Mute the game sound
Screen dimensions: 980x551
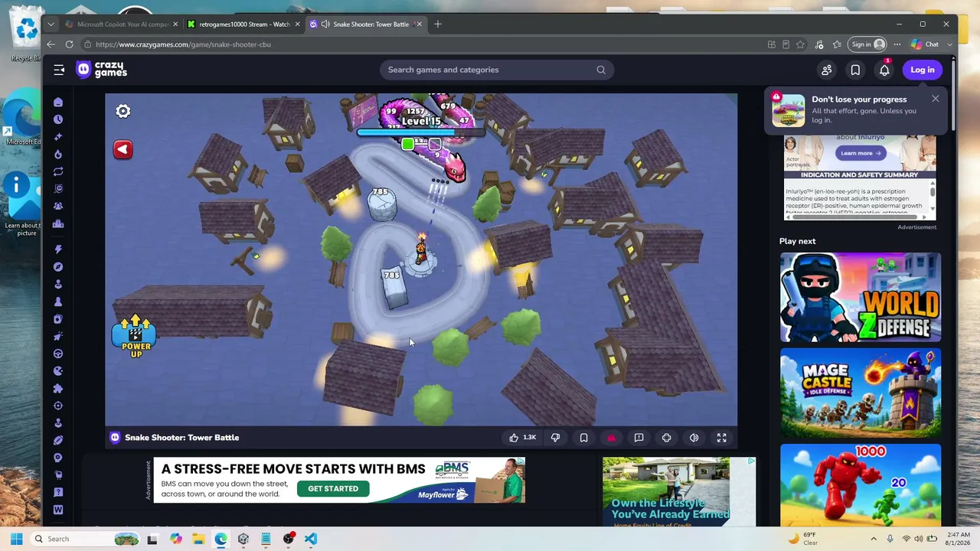(694, 438)
